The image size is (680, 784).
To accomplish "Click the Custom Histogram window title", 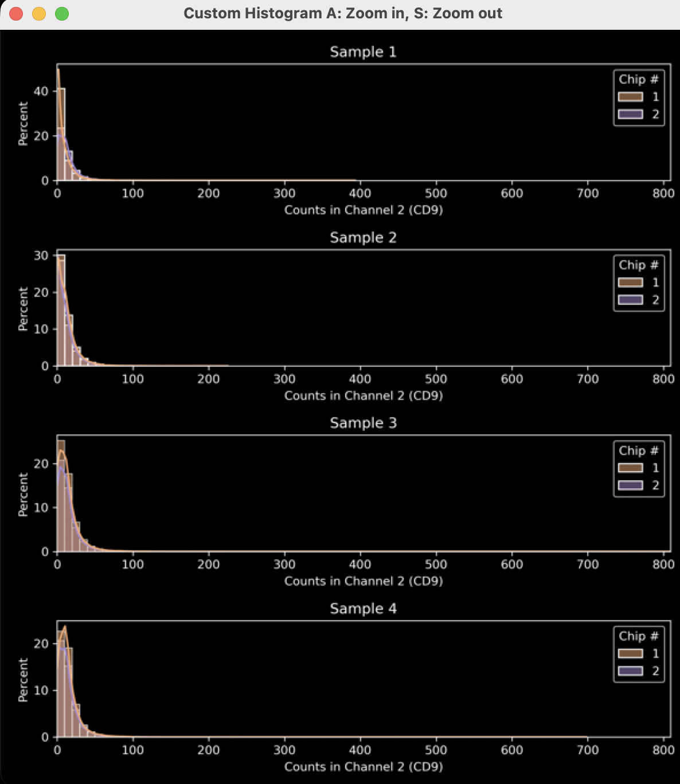I will coord(342,13).
